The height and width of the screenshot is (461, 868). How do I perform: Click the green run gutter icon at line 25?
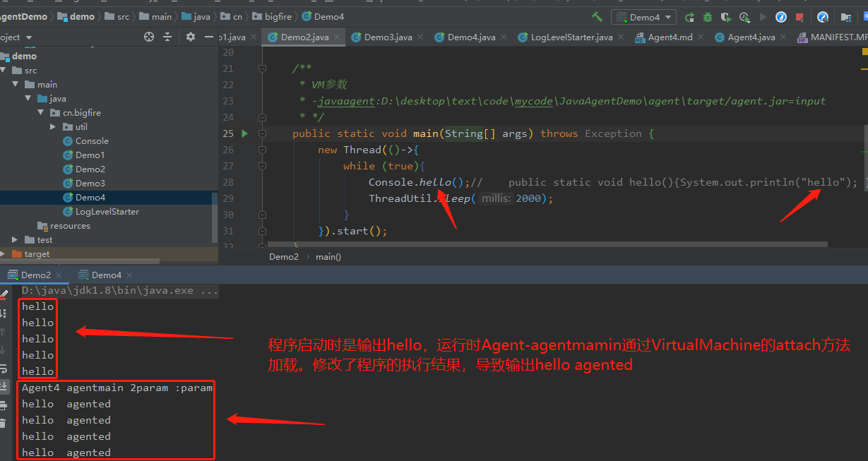click(x=245, y=133)
